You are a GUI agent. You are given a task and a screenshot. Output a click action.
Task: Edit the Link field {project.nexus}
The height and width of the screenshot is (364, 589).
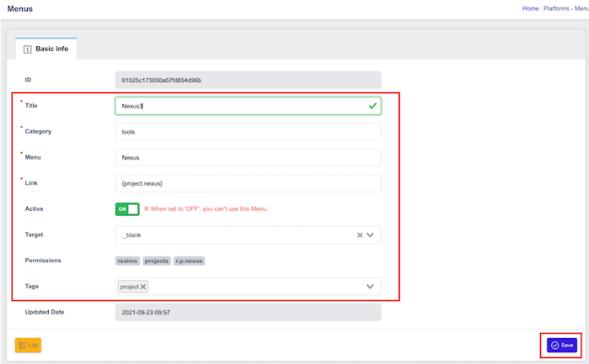pyautogui.click(x=248, y=183)
